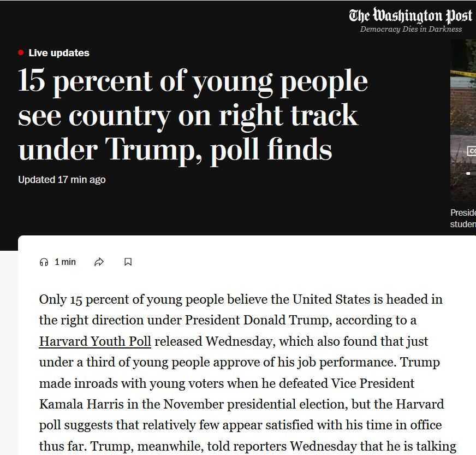Bookmark the article with the flag icon
The height and width of the screenshot is (455, 476).
[128, 262]
